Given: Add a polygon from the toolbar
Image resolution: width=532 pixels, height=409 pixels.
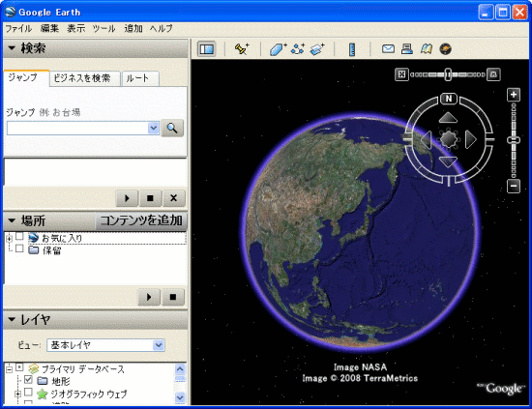Looking at the screenshot, I should [x=279, y=49].
